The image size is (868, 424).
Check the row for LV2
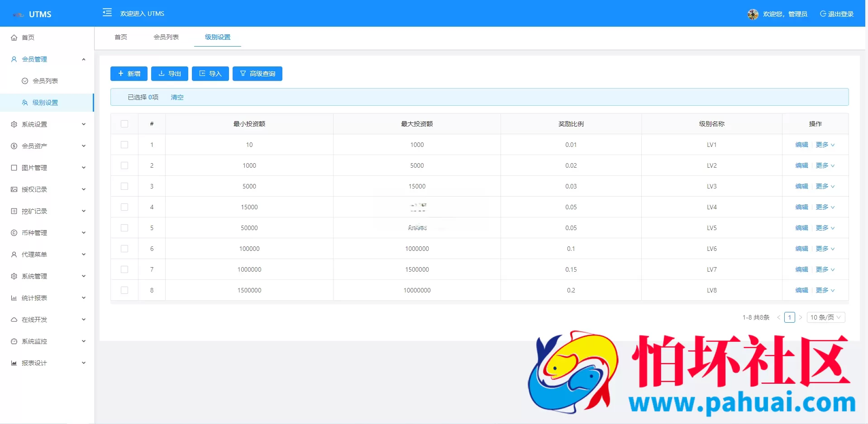124,165
